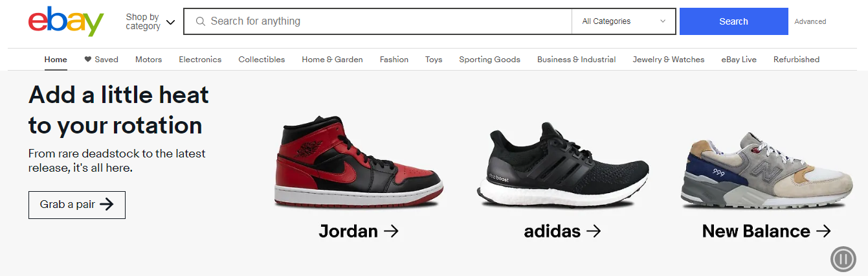Click the Grab a pair button
868x276 pixels.
tap(77, 205)
